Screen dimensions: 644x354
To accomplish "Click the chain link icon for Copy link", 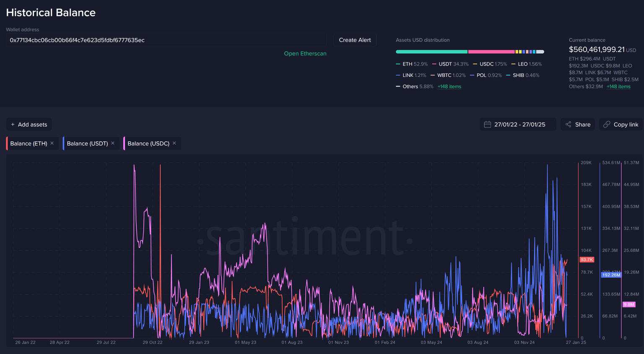I will point(607,125).
